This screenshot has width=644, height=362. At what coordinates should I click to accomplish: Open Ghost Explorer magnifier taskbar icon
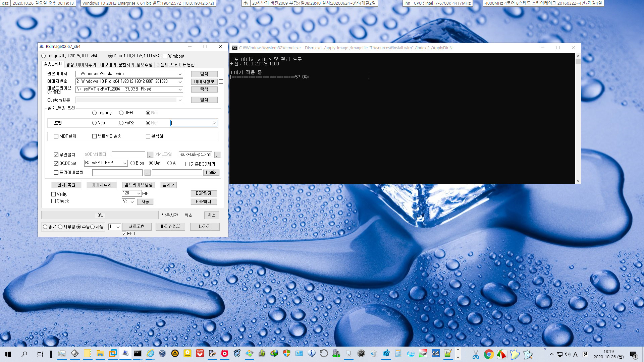(x=528, y=354)
